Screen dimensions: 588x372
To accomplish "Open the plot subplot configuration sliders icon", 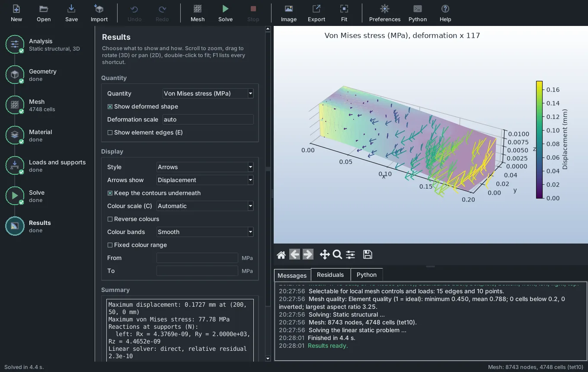I will tap(351, 255).
